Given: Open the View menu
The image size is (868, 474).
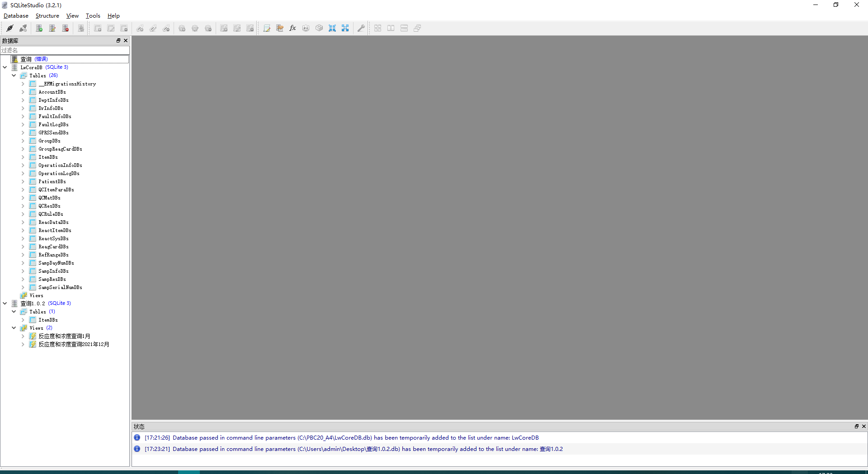Looking at the screenshot, I should [72, 16].
